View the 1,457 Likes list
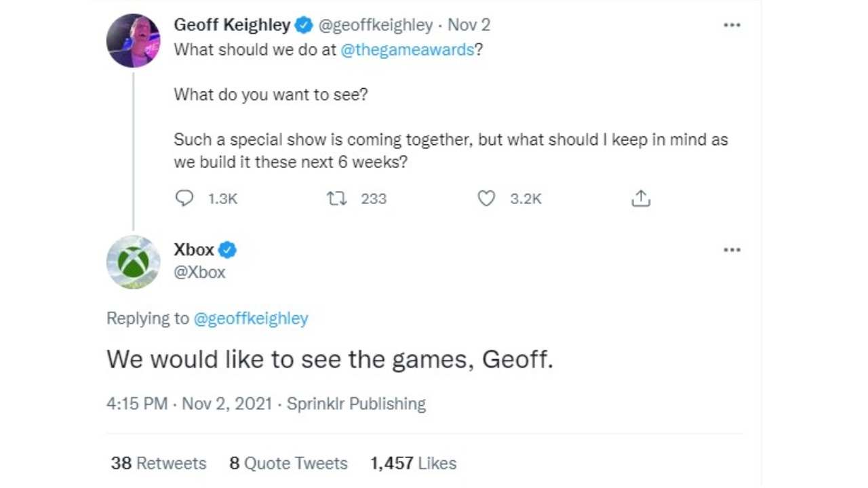868x488 pixels. (413, 463)
